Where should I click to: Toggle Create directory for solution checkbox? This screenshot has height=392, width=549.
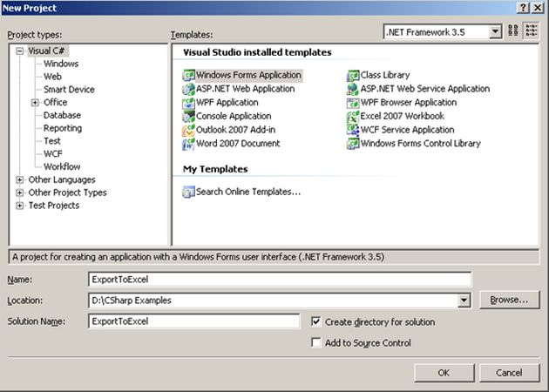315,321
